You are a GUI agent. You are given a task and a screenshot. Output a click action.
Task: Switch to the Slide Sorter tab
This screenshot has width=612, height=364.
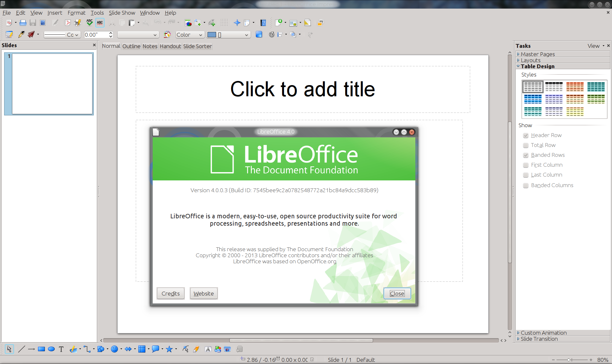click(x=197, y=46)
